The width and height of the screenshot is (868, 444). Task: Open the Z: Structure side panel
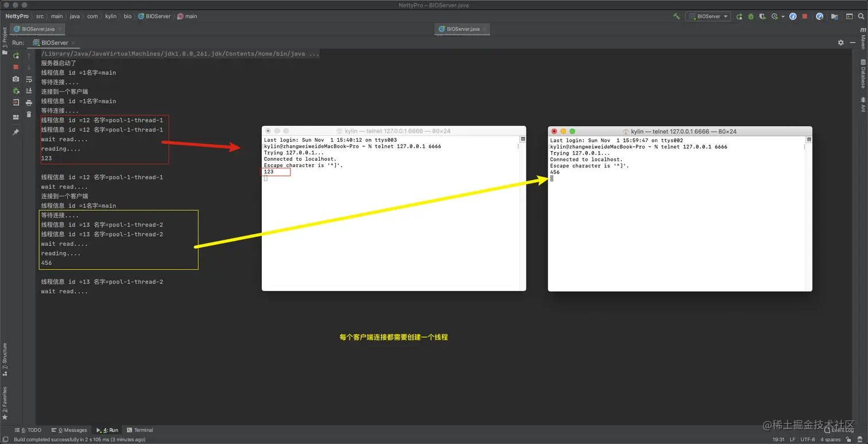pyautogui.click(x=5, y=359)
